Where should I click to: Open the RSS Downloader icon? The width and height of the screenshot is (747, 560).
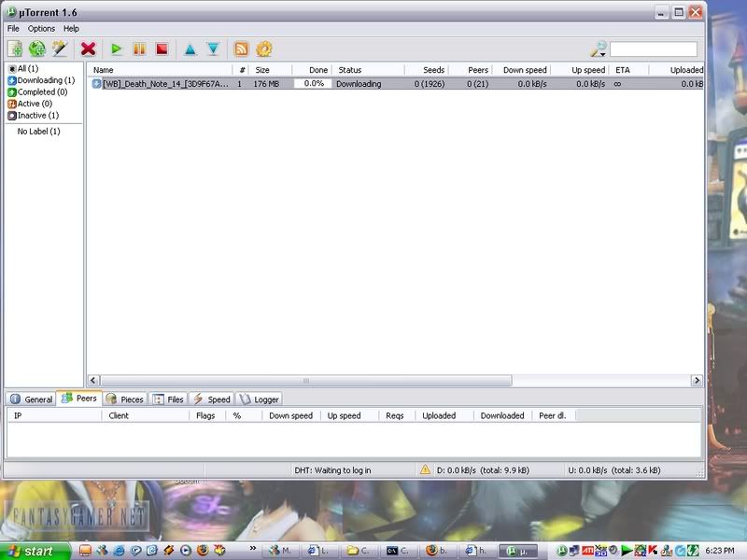click(241, 49)
